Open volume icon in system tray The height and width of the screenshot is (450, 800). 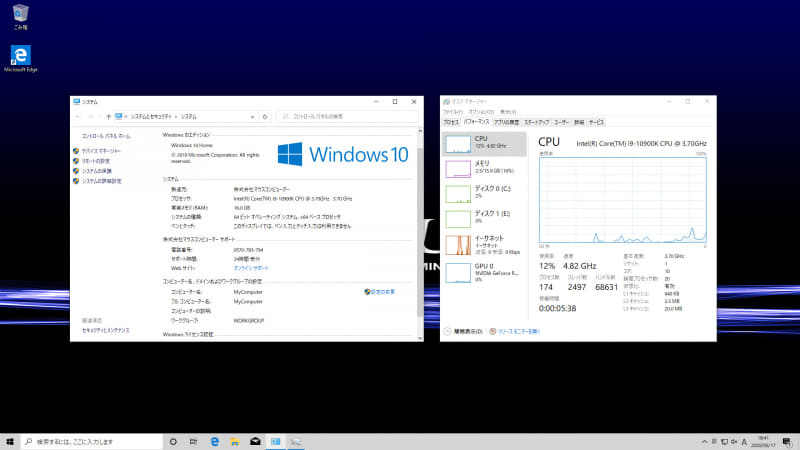[x=734, y=441]
